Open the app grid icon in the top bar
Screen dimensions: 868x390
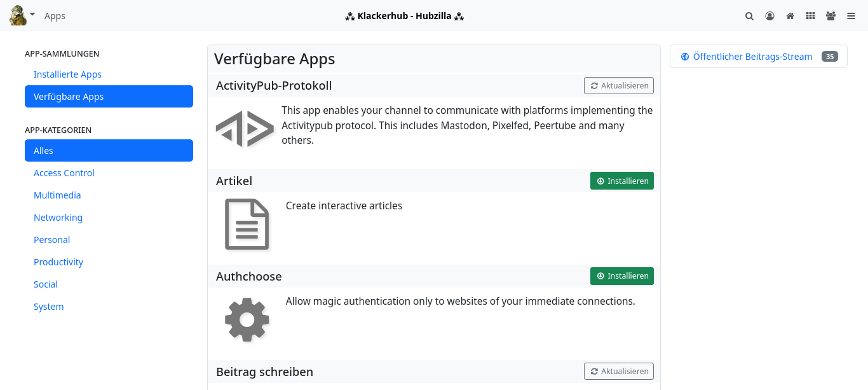point(810,16)
